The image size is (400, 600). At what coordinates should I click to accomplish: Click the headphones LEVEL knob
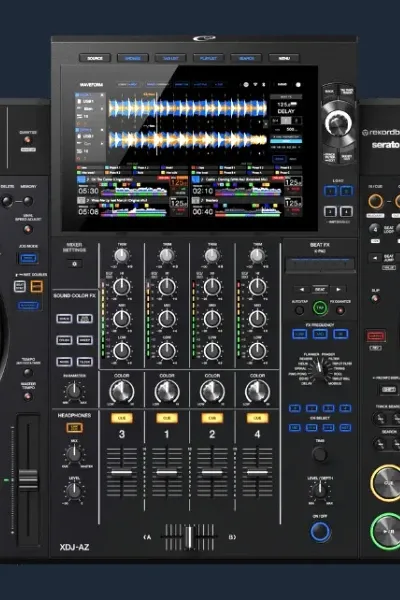click(x=74, y=490)
